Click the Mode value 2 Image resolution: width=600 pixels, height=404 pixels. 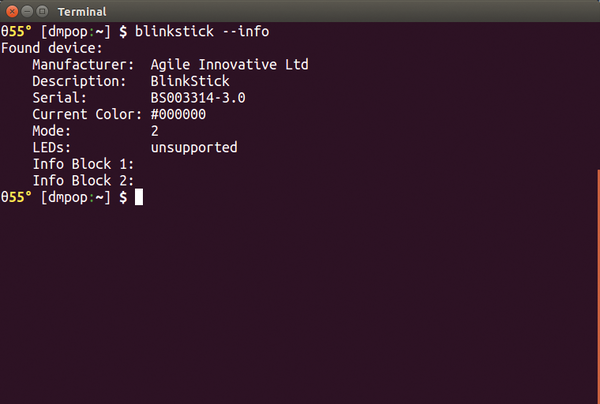click(x=155, y=131)
